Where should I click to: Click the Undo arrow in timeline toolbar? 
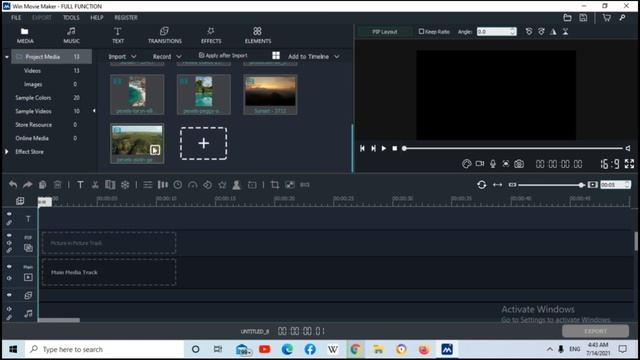(x=13, y=185)
